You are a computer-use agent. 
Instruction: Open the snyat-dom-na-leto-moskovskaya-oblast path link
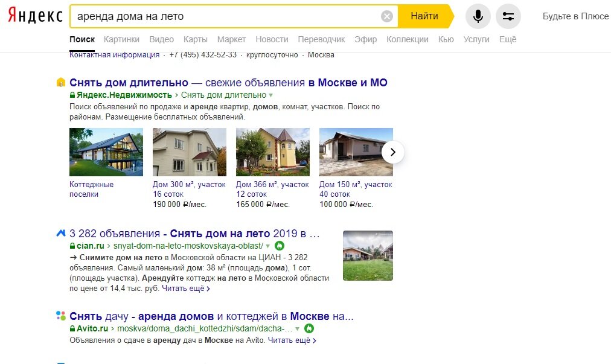pyautogui.click(x=188, y=246)
